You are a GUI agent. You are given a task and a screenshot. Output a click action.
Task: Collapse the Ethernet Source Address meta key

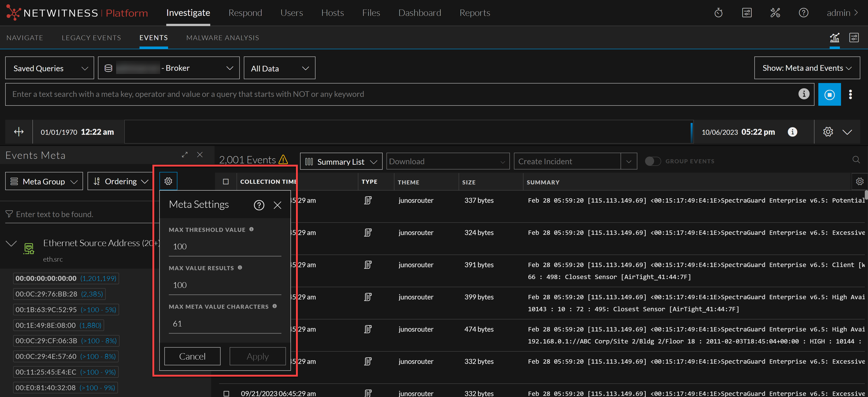click(x=12, y=243)
